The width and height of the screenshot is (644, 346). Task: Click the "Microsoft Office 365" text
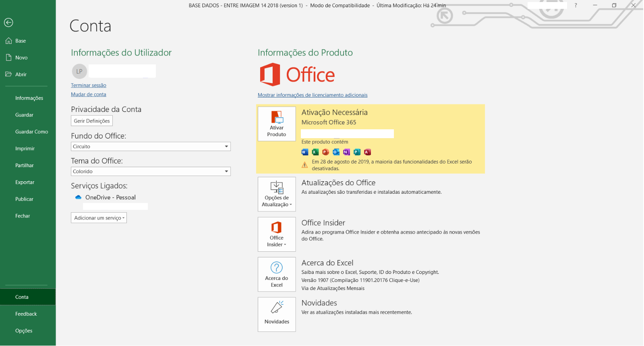point(329,122)
